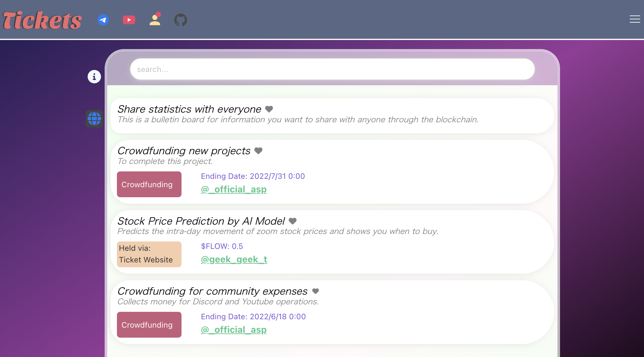Toggle the heart on Stock Price Prediction post
The height and width of the screenshot is (357, 644).
(292, 221)
